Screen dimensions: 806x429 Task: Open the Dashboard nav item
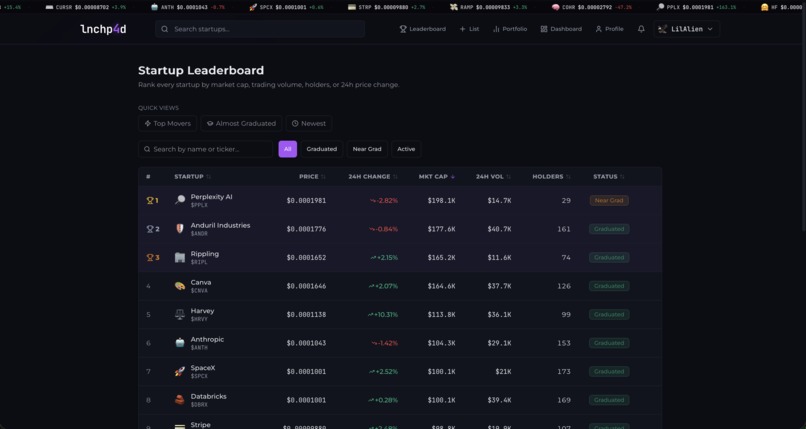click(x=561, y=29)
